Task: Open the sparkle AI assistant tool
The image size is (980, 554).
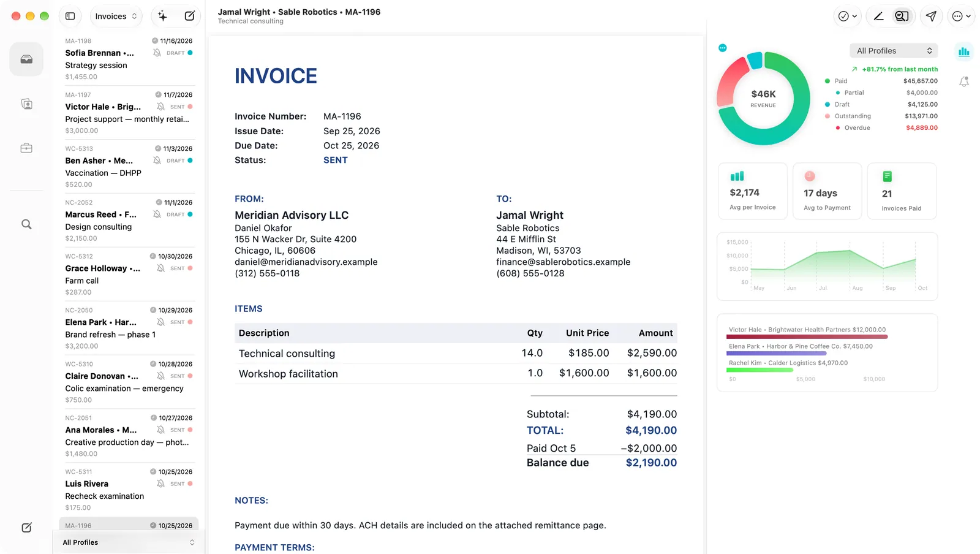Action: coord(162,16)
